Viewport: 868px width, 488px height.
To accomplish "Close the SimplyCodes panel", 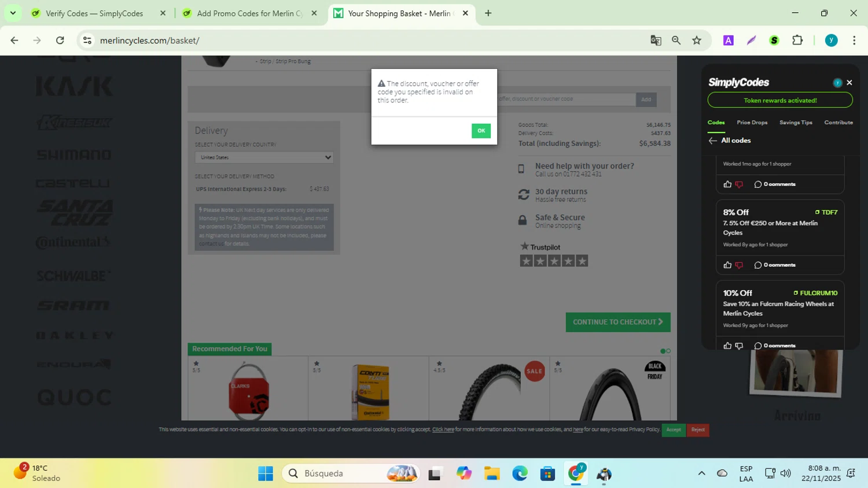I will pyautogui.click(x=849, y=83).
